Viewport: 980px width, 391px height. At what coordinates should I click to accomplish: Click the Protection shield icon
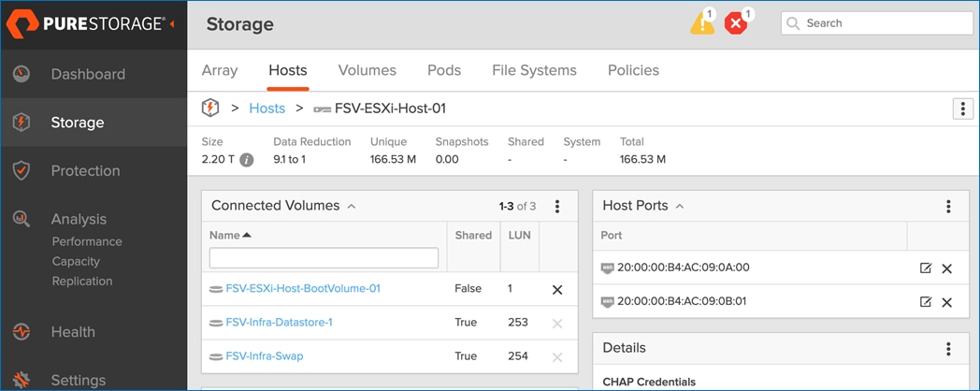[22, 171]
